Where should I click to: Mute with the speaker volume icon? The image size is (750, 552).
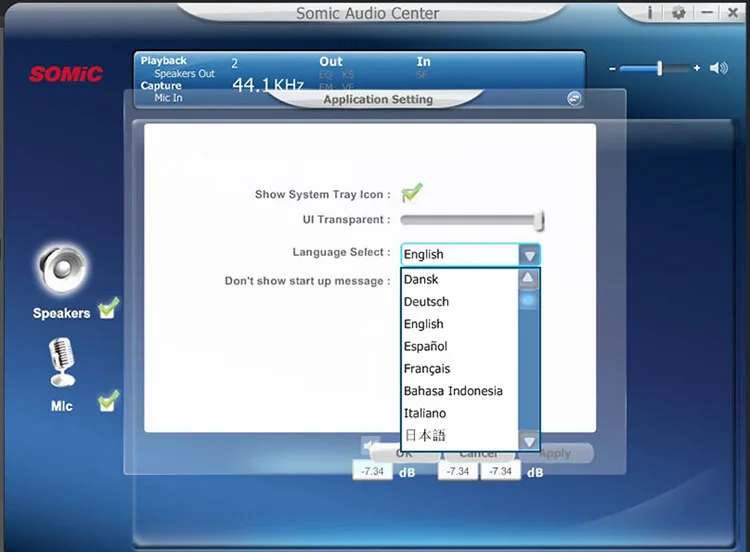[718, 68]
